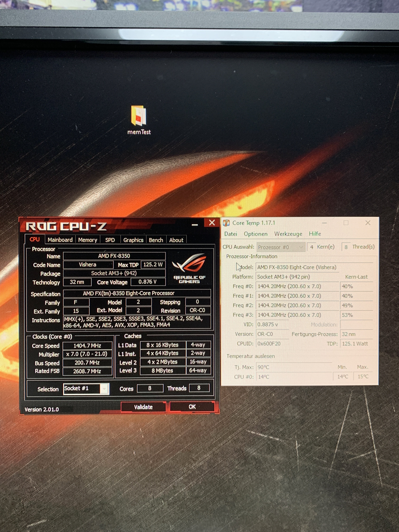Minimize the Core Temp window
The height and width of the screenshot is (532, 399).
(324, 223)
